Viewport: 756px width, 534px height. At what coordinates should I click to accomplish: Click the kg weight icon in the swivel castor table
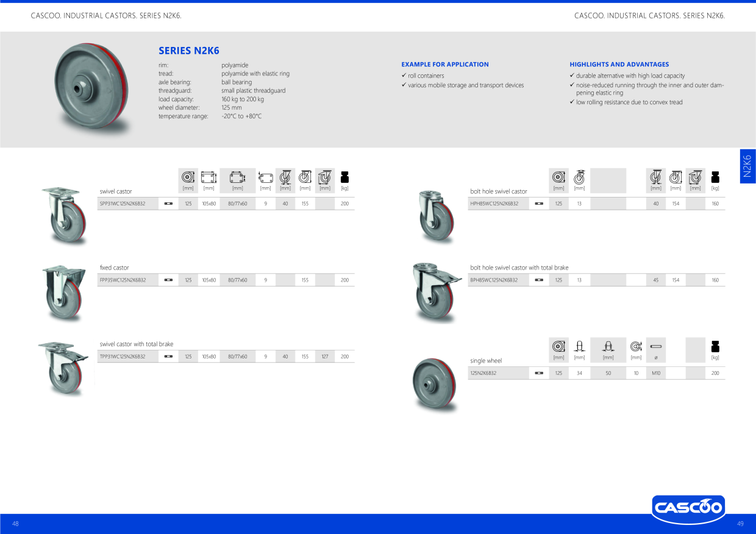[x=344, y=177]
